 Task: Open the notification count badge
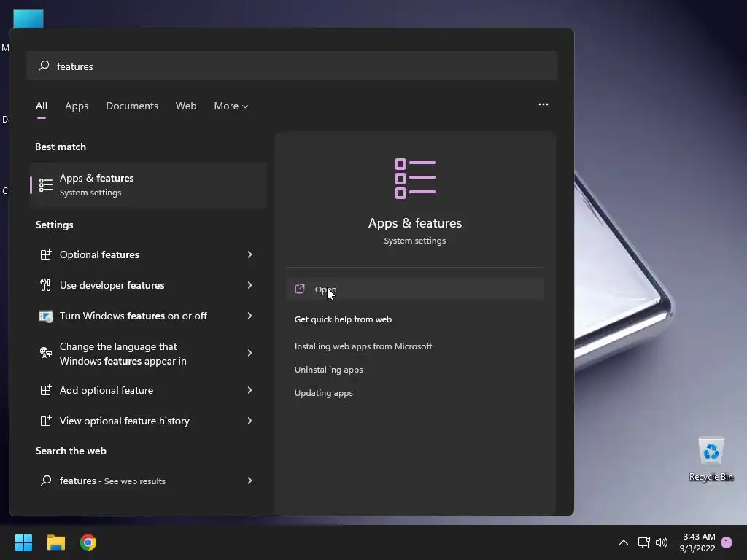[x=727, y=542]
